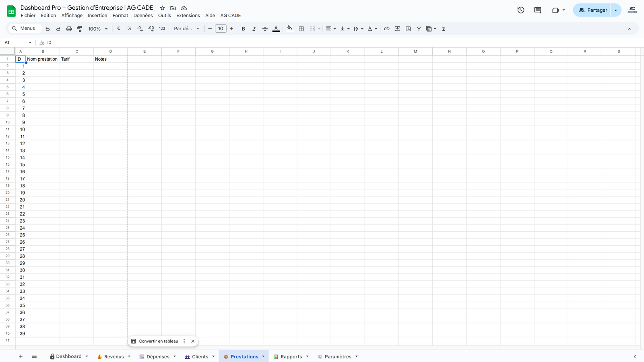Open the zoom level dropdown

[x=98, y=29]
